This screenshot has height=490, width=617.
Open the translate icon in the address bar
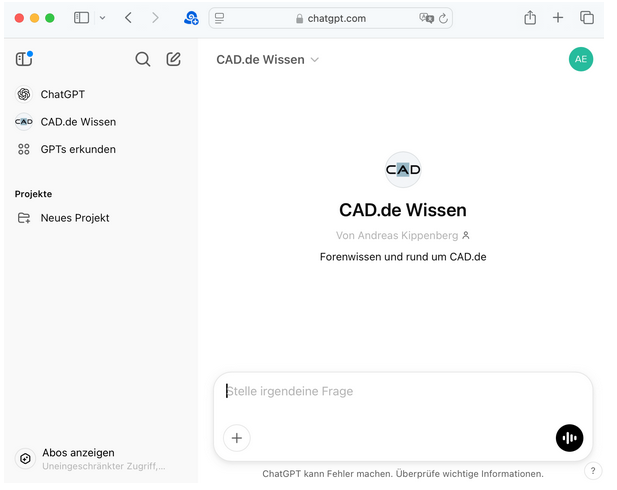click(x=426, y=18)
